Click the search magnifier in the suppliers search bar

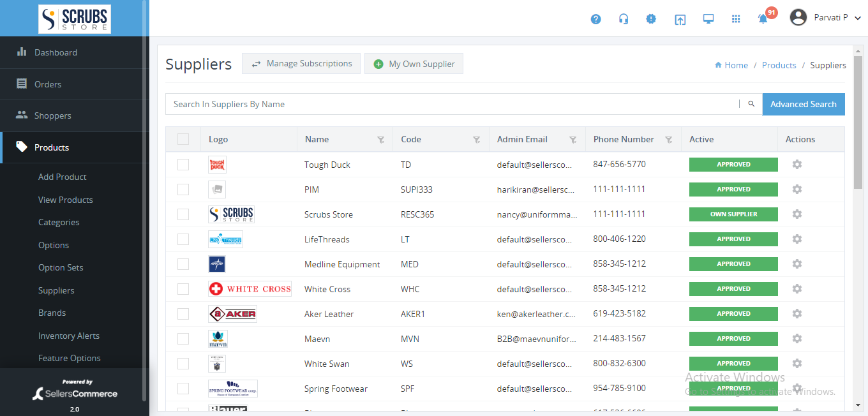point(751,103)
